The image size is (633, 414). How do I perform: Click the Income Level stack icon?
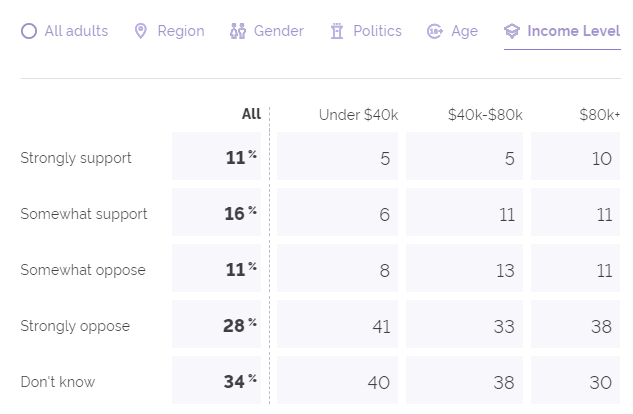pyautogui.click(x=512, y=31)
